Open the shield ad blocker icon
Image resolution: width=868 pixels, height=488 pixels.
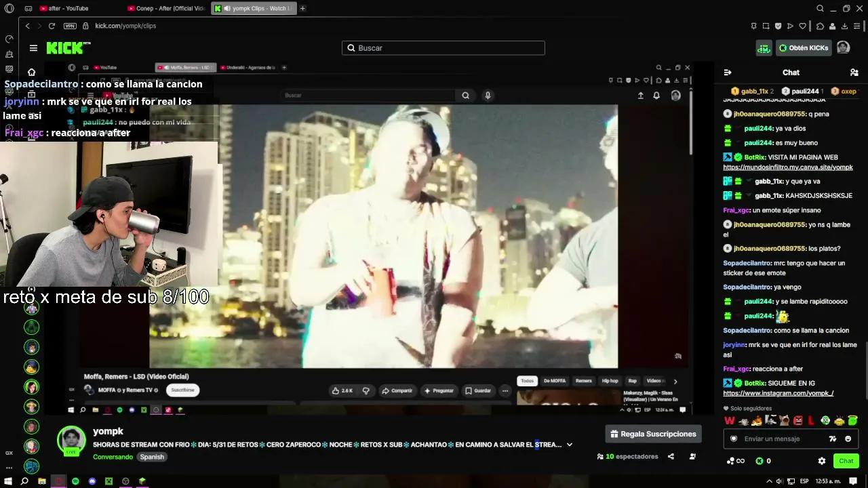(778, 26)
